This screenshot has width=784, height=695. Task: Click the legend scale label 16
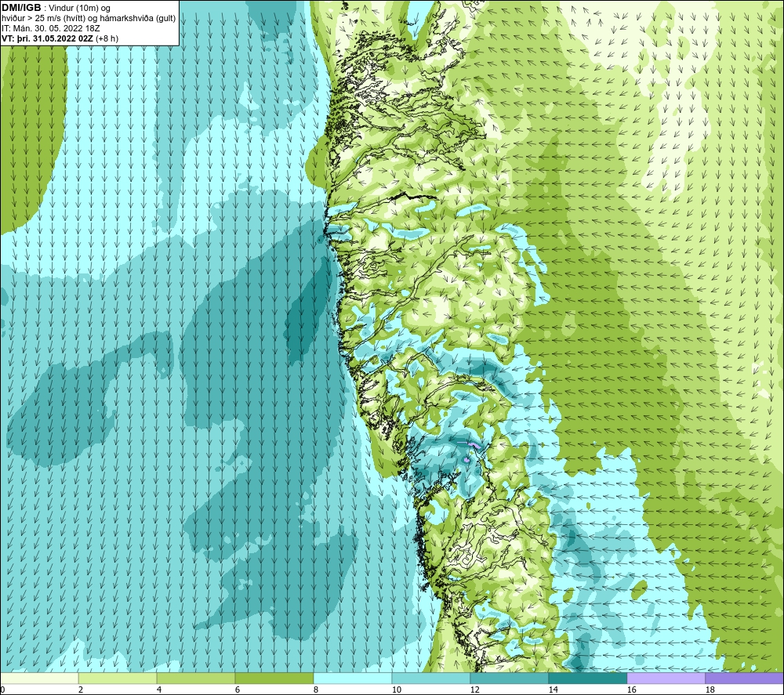click(631, 690)
